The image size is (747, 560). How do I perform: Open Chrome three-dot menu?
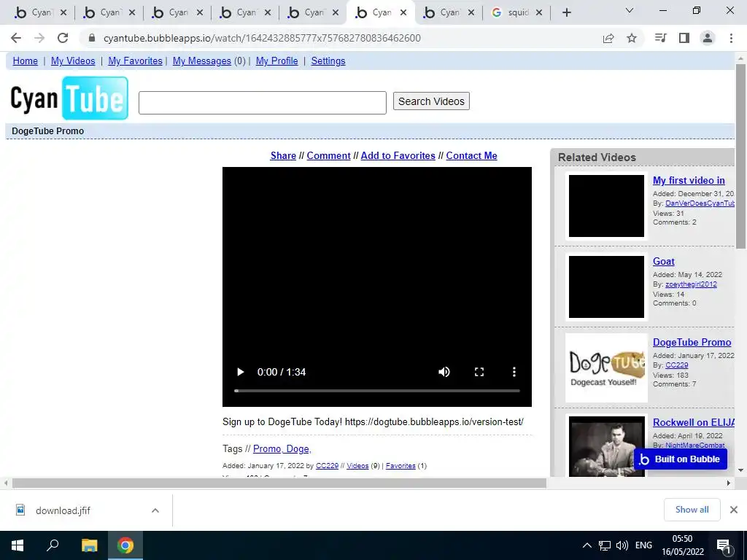click(731, 38)
